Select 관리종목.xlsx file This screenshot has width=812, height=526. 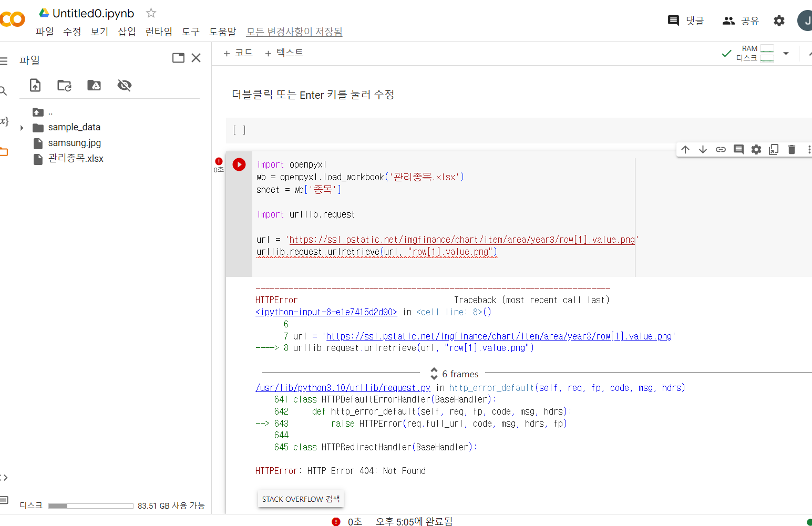coord(68,159)
